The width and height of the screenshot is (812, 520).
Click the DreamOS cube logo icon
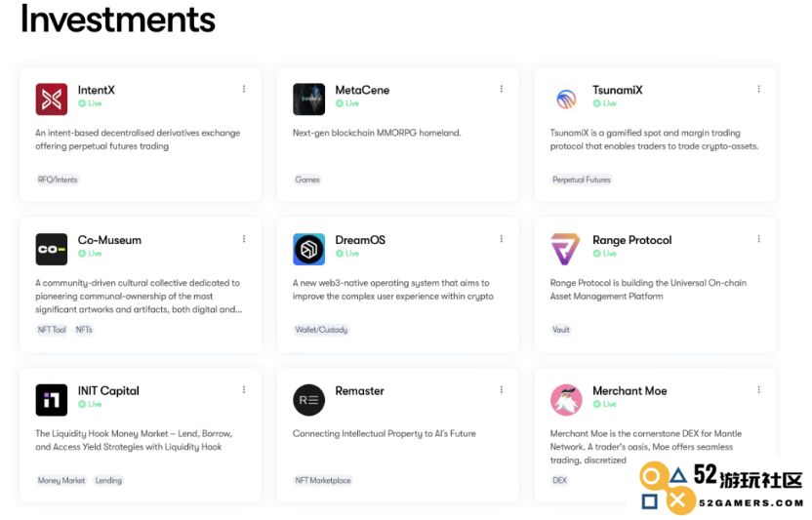[x=308, y=249]
